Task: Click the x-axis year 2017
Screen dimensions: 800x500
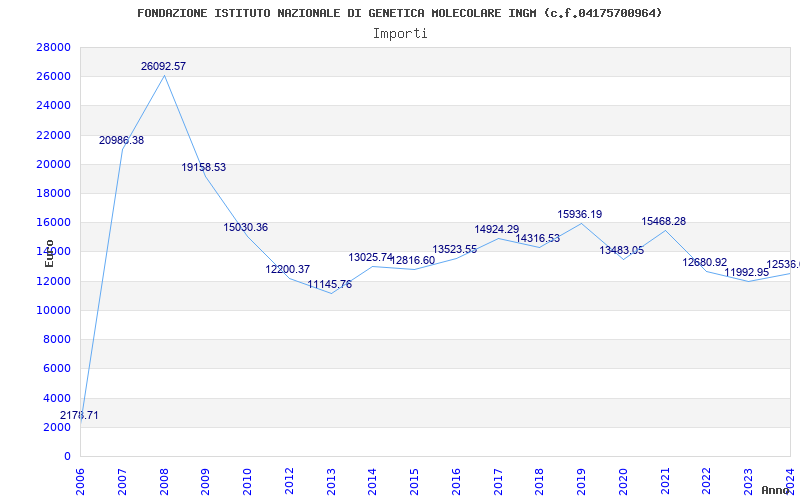Action: pyautogui.click(x=498, y=482)
